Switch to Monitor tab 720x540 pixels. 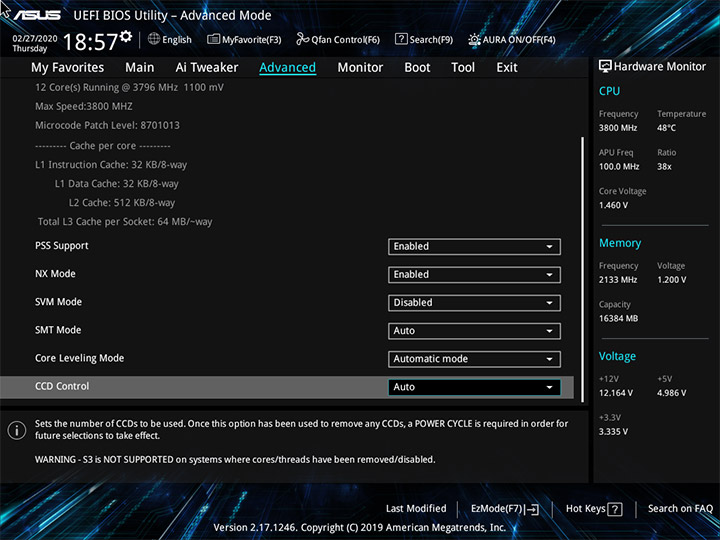(360, 68)
